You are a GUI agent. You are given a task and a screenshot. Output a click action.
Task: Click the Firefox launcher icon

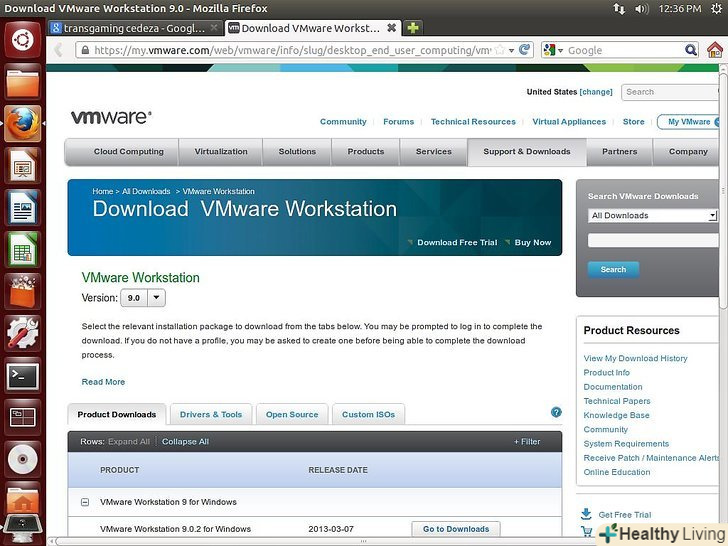pos(22,124)
